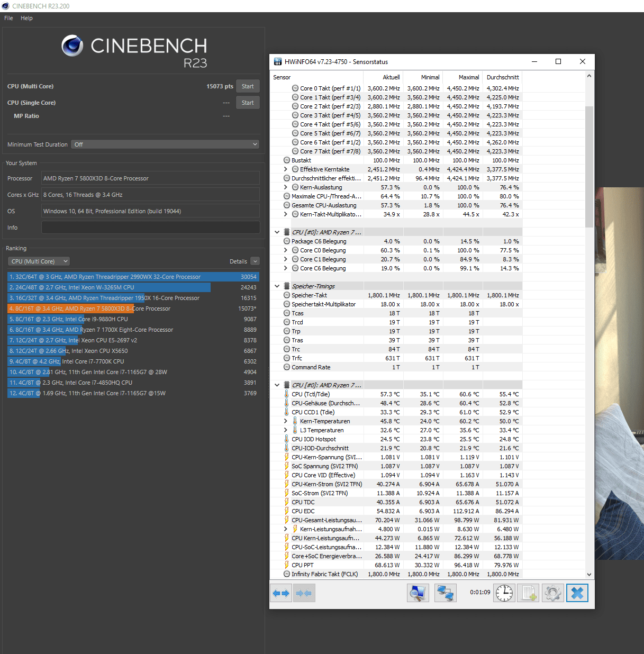Open the Minimum Test Duration dropdown
Image resolution: width=644 pixels, height=654 pixels.
pos(165,144)
